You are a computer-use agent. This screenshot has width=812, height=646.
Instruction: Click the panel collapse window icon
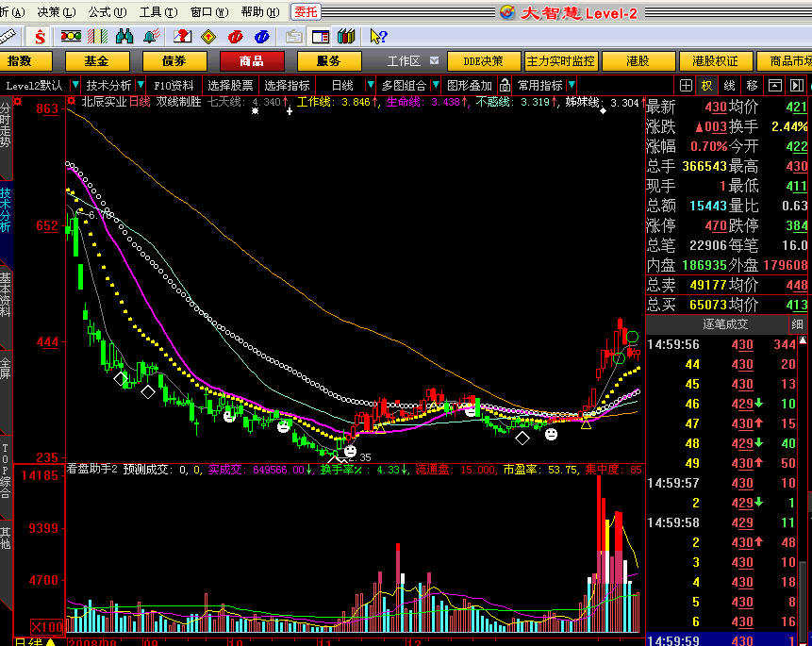click(774, 86)
